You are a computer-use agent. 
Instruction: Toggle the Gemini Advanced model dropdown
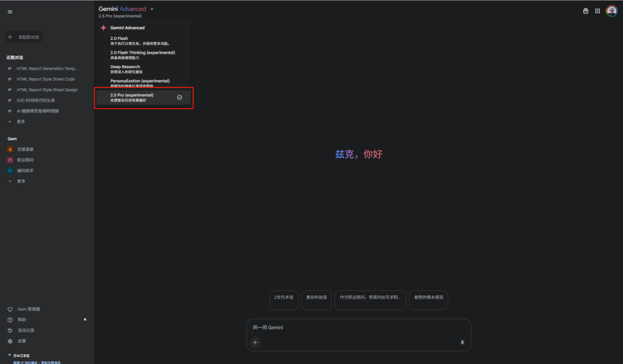127,9
